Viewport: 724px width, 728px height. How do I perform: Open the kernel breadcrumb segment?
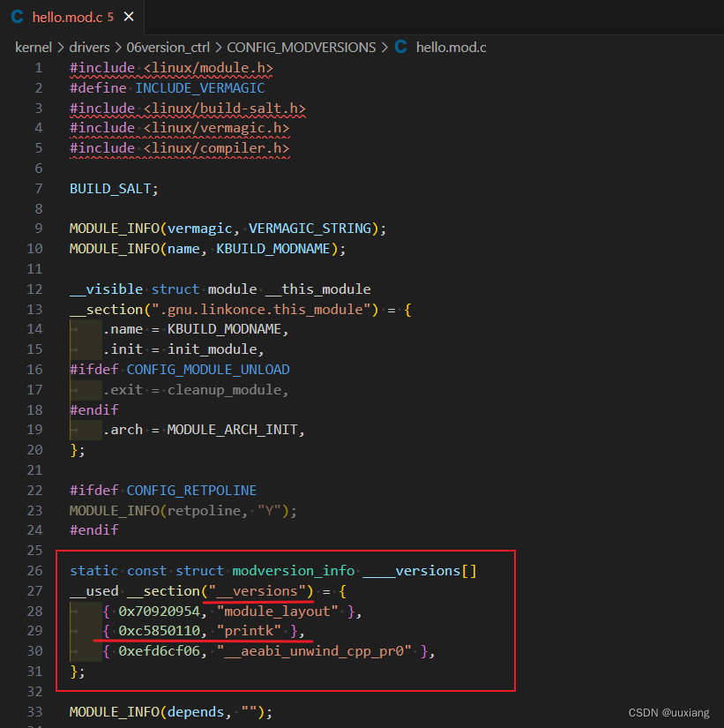(34, 48)
